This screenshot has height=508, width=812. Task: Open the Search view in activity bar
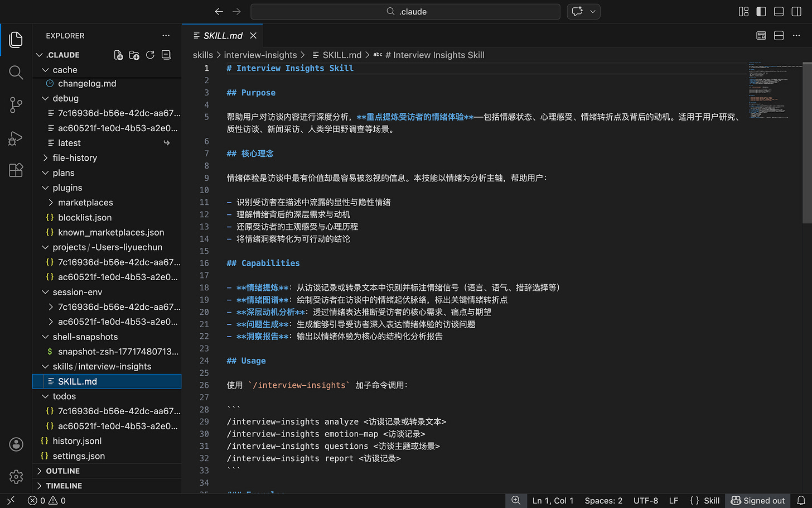(x=16, y=73)
